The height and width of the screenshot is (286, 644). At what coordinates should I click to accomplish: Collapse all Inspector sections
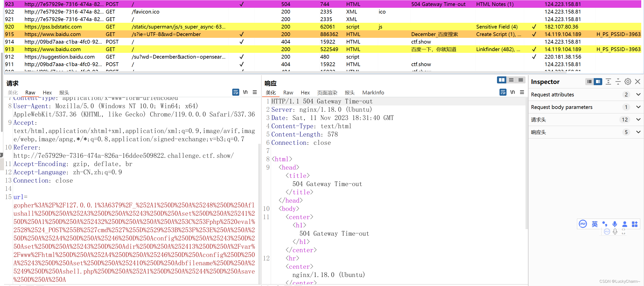point(618,82)
